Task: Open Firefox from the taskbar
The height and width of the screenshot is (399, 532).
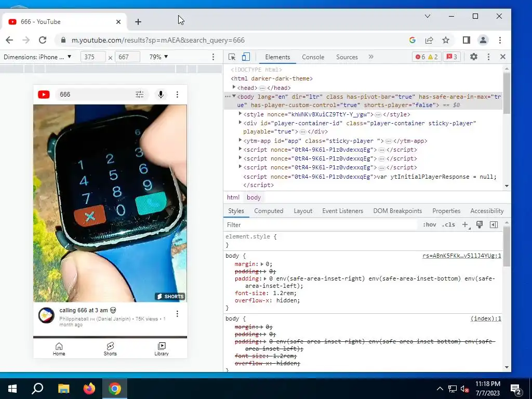Action: (x=89, y=389)
